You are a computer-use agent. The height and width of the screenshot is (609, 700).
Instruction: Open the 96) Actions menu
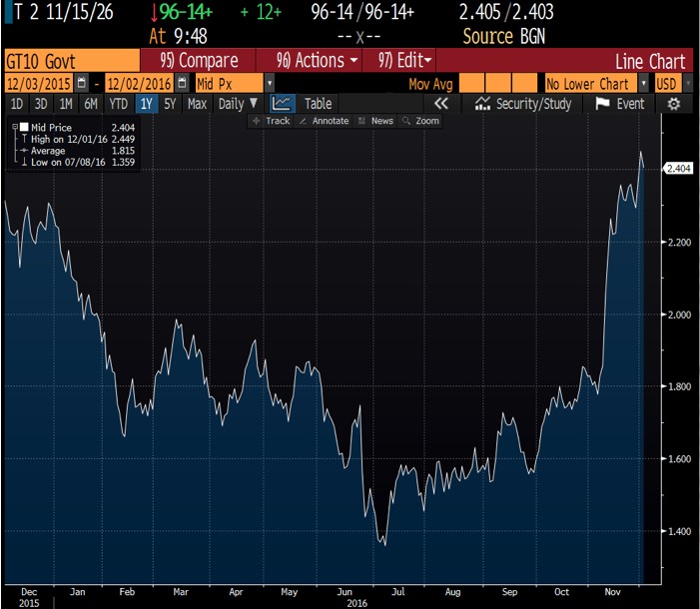click(x=317, y=61)
